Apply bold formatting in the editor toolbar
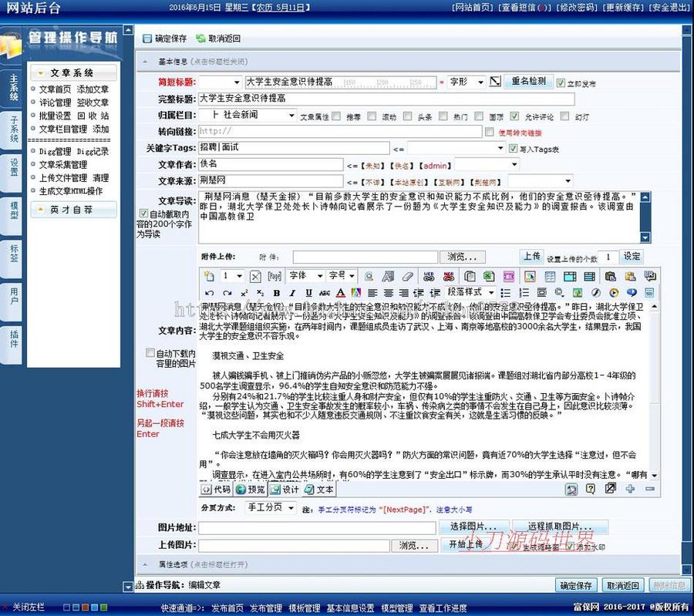The width and height of the screenshot is (694, 616). click(277, 292)
